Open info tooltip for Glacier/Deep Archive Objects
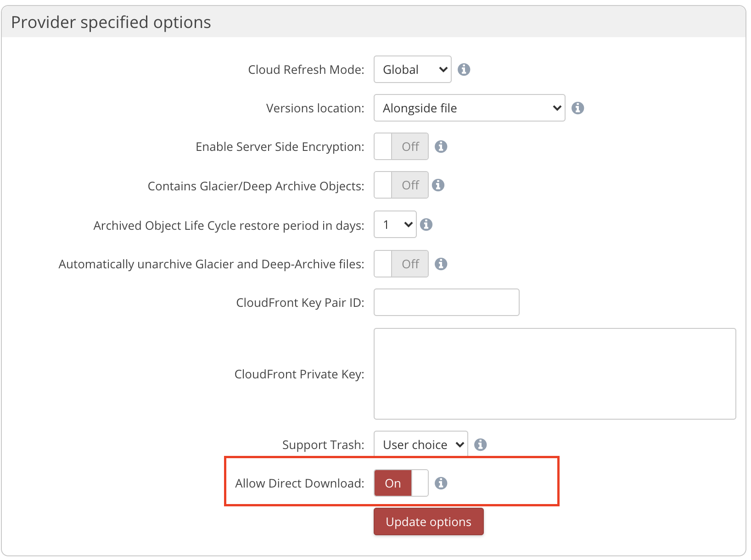The width and height of the screenshot is (751, 560). [x=438, y=185]
